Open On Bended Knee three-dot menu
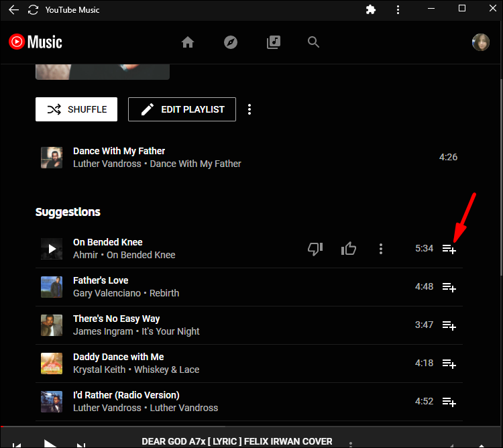The image size is (503, 448). 381,249
